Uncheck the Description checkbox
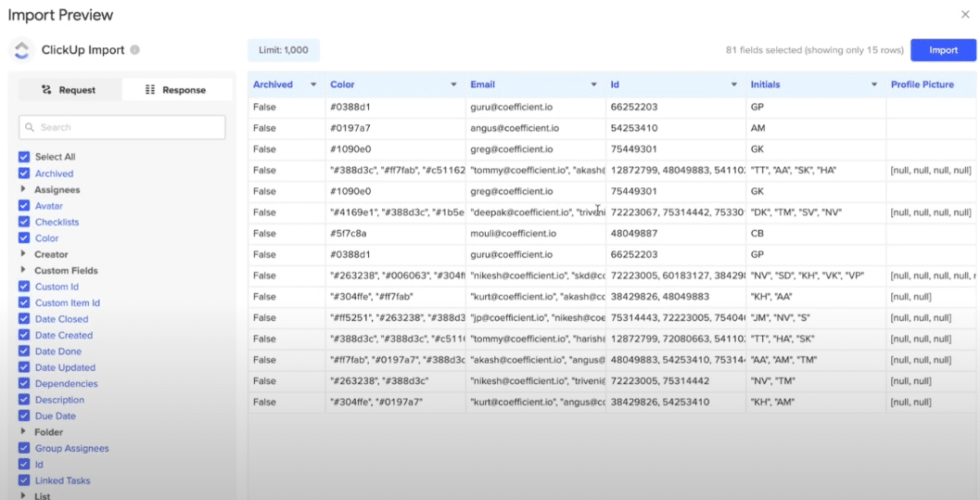The height and width of the screenshot is (500, 980). [x=24, y=400]
